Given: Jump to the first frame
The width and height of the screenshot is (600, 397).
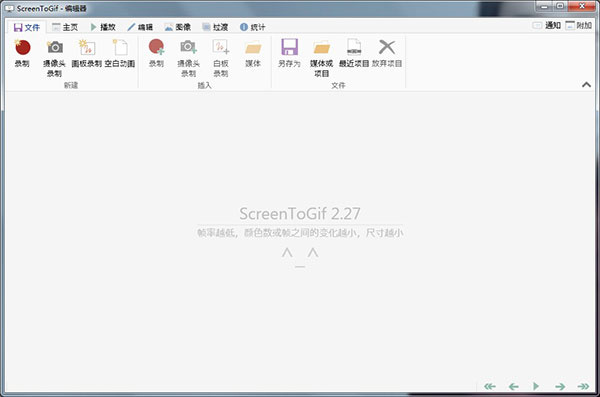Looking at the screenshot, I should pos(490,386).
